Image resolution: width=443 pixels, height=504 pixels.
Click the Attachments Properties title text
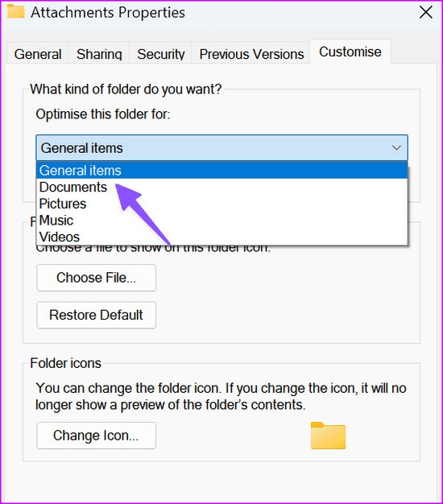(108, 13)
